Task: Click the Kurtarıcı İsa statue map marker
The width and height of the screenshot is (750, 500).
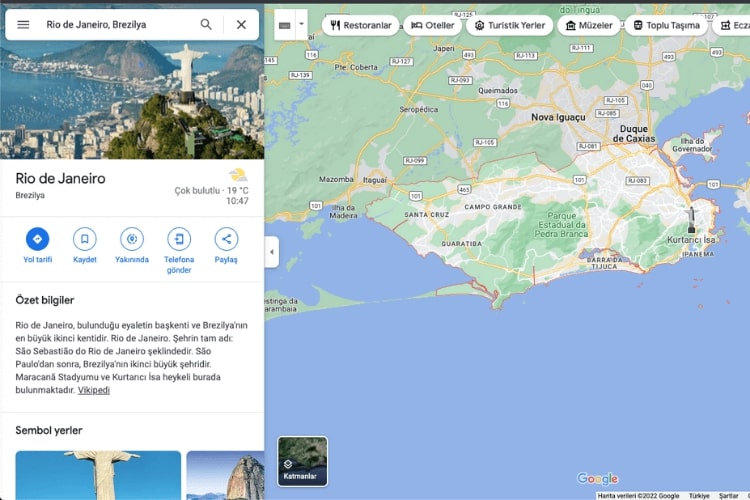Action: pyautogui.click(x=691, y=220)
